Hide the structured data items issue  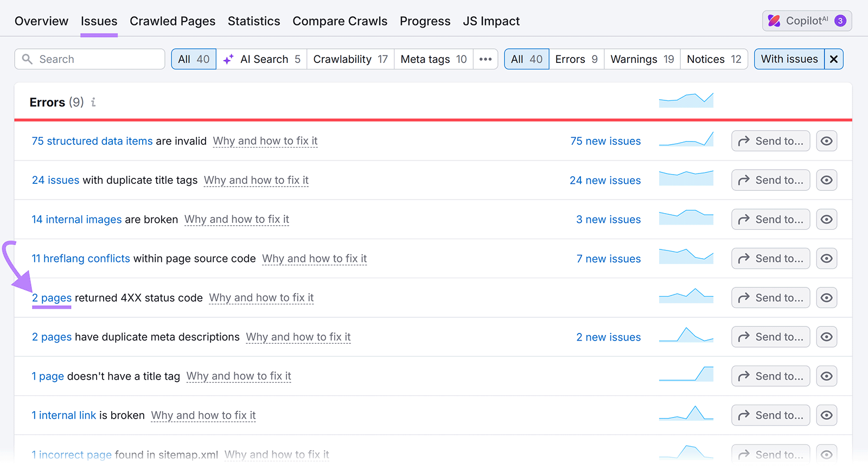tap(826, 141)
